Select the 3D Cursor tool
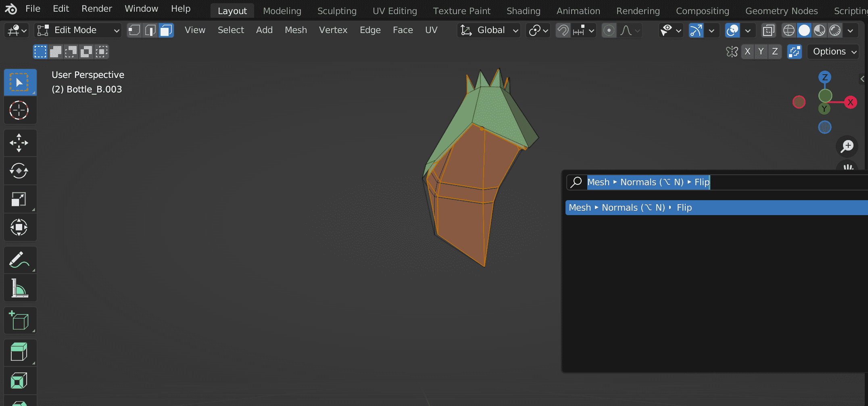The height and width of the screenshot is (406, 868). click(x=20, y=110)
